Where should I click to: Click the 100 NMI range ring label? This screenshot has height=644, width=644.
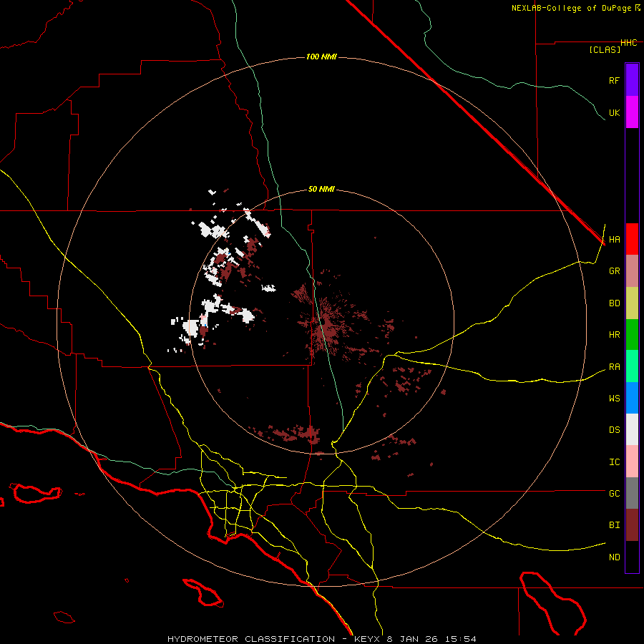pyautogui.click(x=321, y=57)
